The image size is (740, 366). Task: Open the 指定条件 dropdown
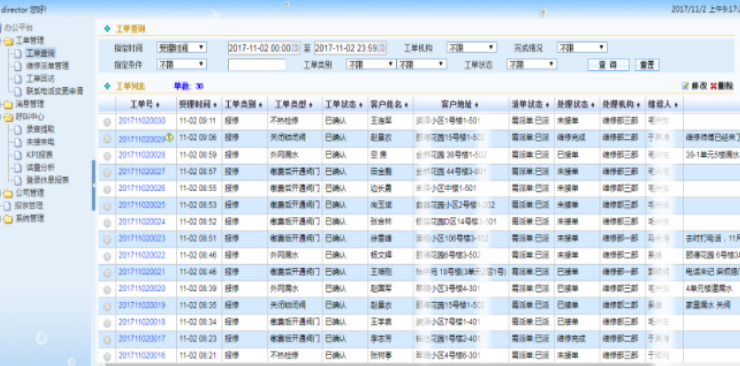coord(182,65)
